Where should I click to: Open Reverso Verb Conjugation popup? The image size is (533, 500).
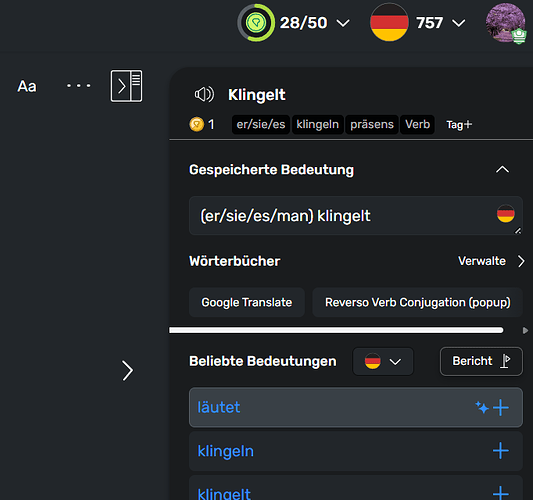(x=417, y=302)
